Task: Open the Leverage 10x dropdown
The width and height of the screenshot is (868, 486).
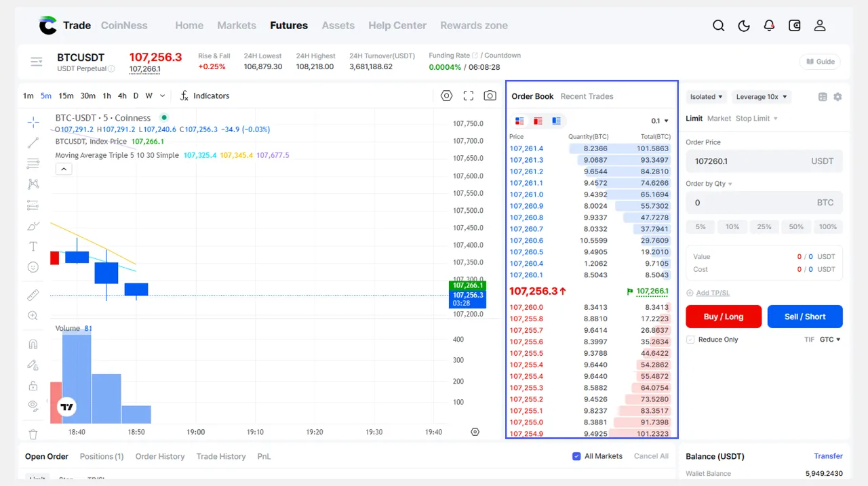Action: [x=762, y=97]
